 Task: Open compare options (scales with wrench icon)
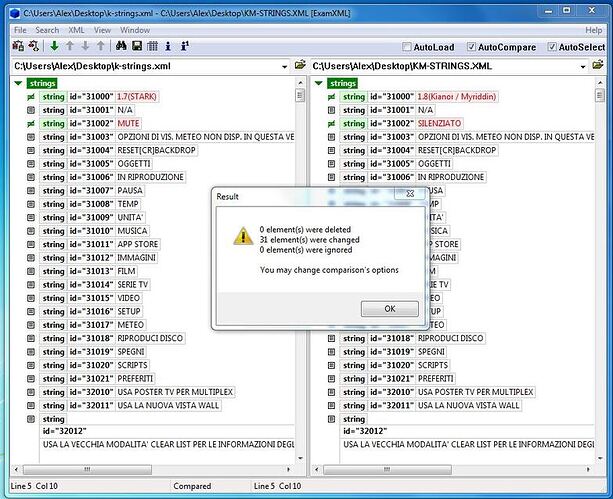(x=34, y=46)
